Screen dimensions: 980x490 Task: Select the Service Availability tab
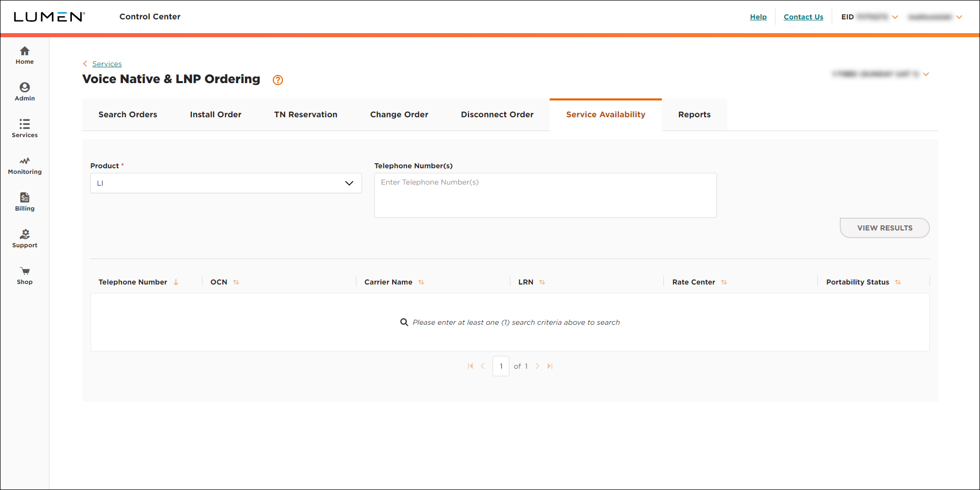pos(606,115)
